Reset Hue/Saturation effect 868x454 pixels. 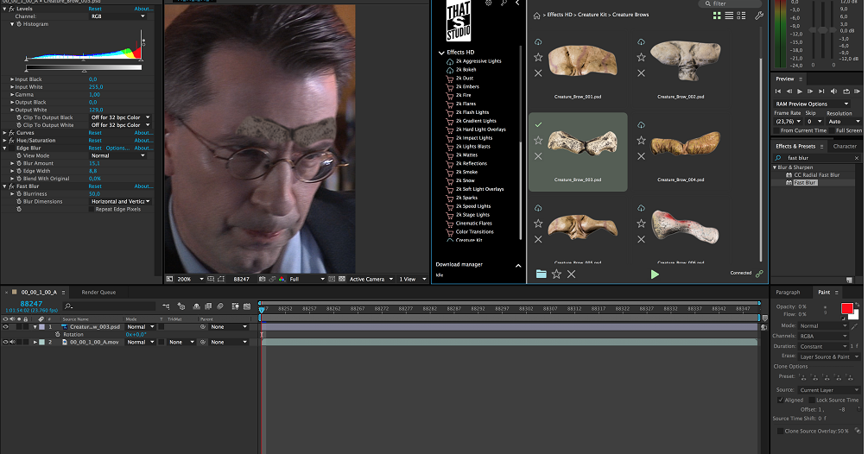pos(95,141)
